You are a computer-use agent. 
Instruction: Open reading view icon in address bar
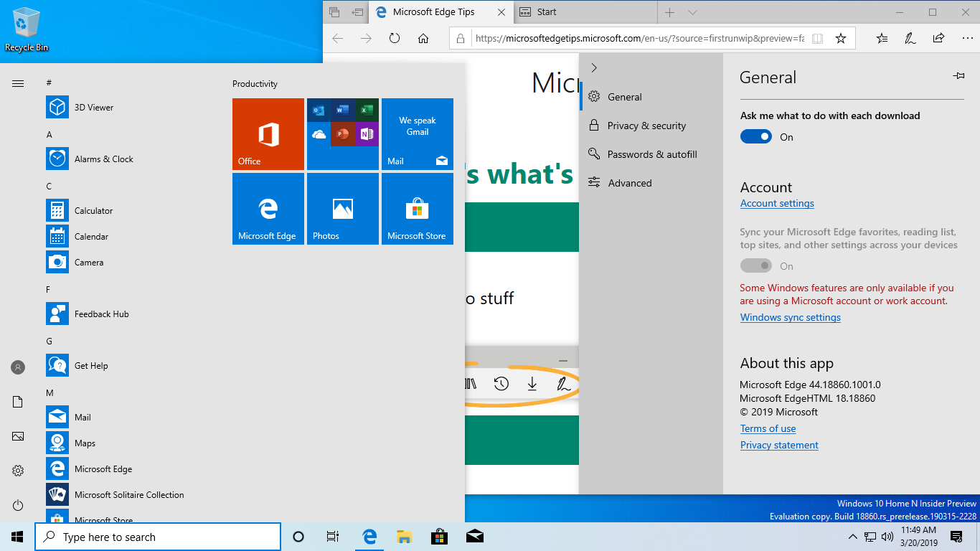pos(817,39)
